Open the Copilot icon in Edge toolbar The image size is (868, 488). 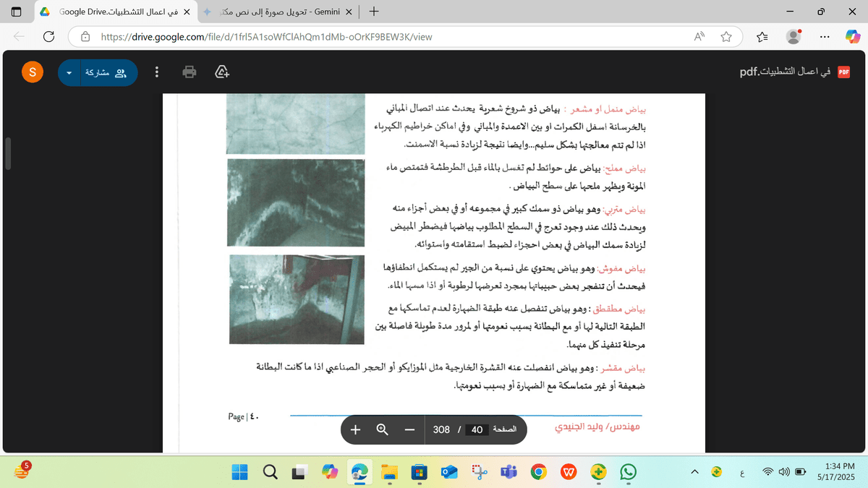point(851,37)
